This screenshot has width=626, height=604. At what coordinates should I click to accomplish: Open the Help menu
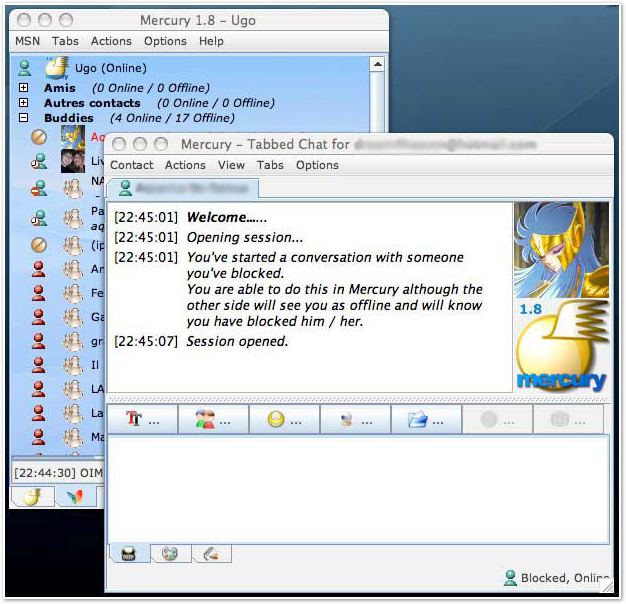click(211, 41)
